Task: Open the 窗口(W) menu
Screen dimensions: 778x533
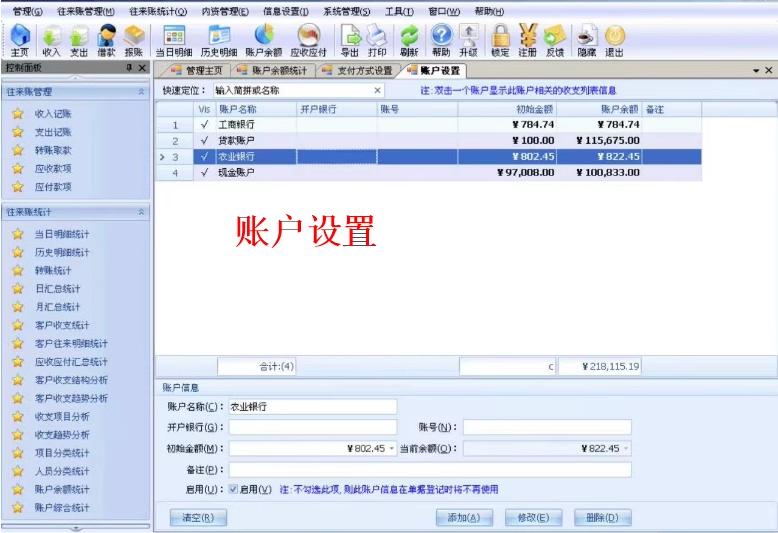Action: pos(444,11)
